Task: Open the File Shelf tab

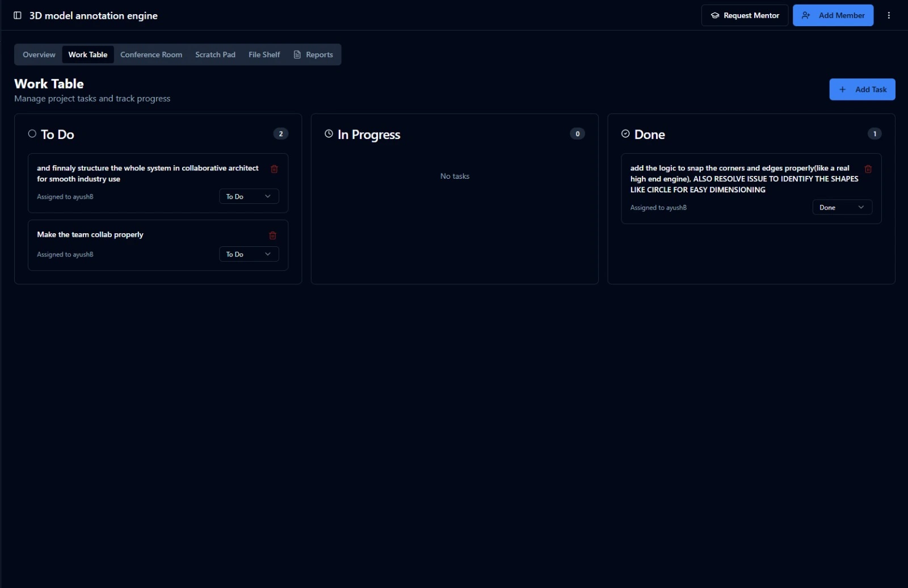Action: click(264, 55)
